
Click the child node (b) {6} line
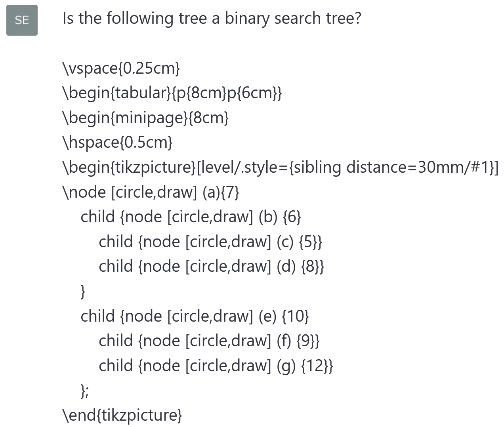pos(191,217)
